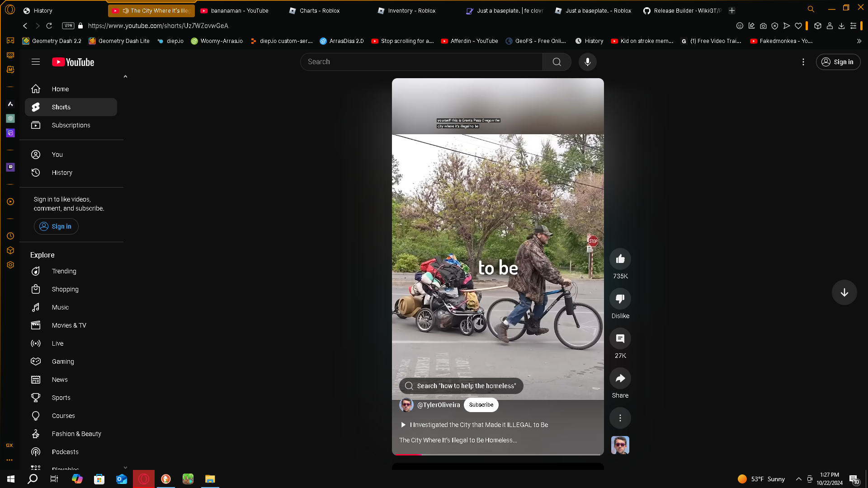868x488 pixels.
Task: Click the Dislike thumbs-down icon
Action: point(620,299)
